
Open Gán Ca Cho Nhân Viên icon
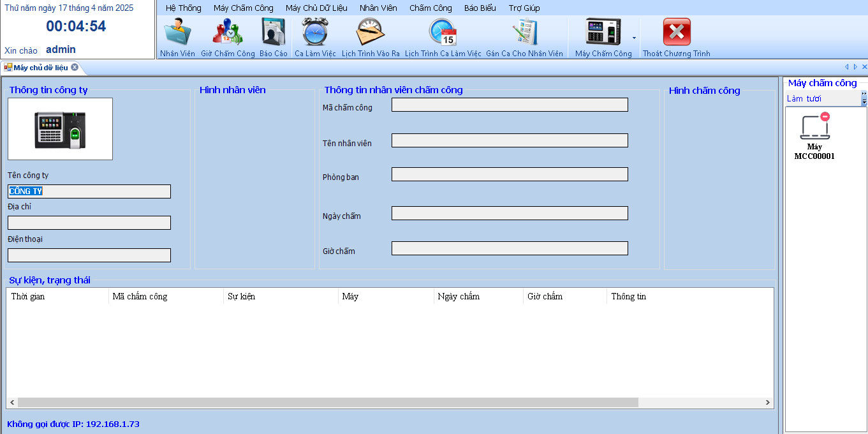point(524,33)
